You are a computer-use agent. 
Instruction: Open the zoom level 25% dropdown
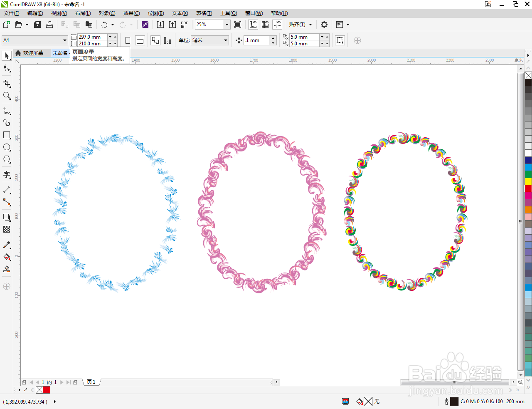227,25
